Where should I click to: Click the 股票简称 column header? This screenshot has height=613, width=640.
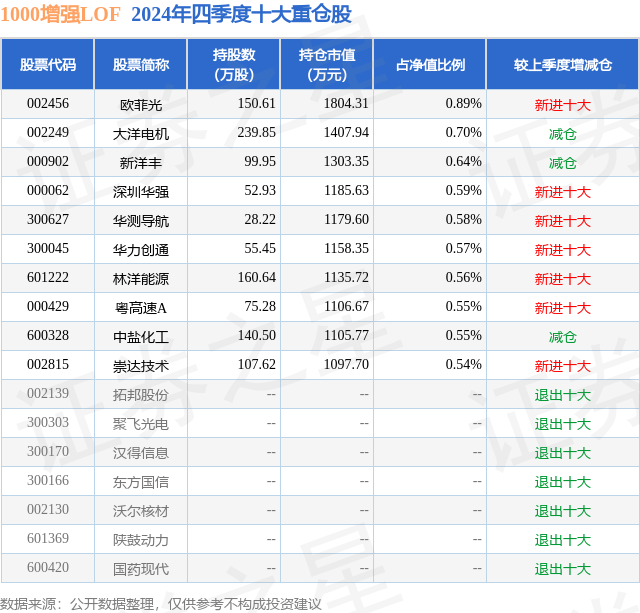click(x=141, y=64)
